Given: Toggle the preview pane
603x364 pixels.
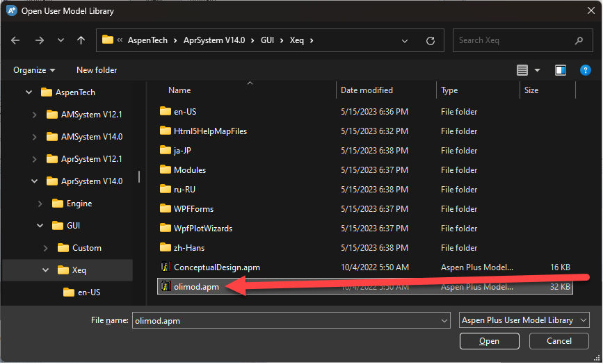Looking at the screenshot, I should point(561,70).
